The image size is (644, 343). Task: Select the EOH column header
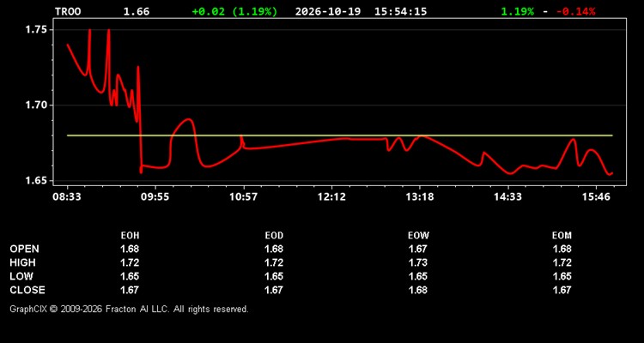point(130,236)
